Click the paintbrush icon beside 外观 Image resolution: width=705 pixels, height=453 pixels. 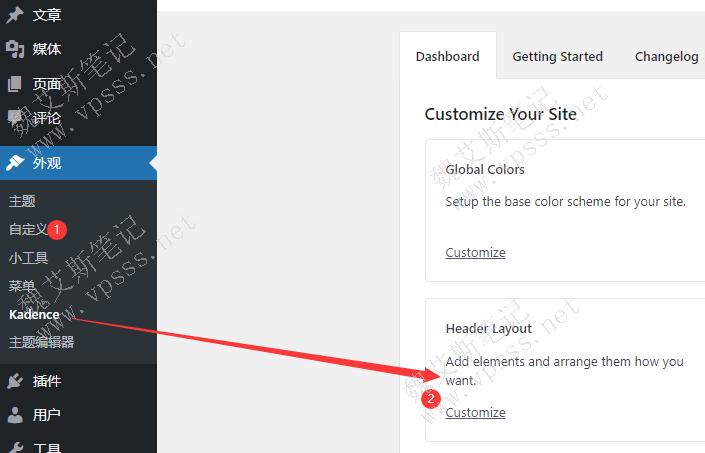tap(15, 163)
